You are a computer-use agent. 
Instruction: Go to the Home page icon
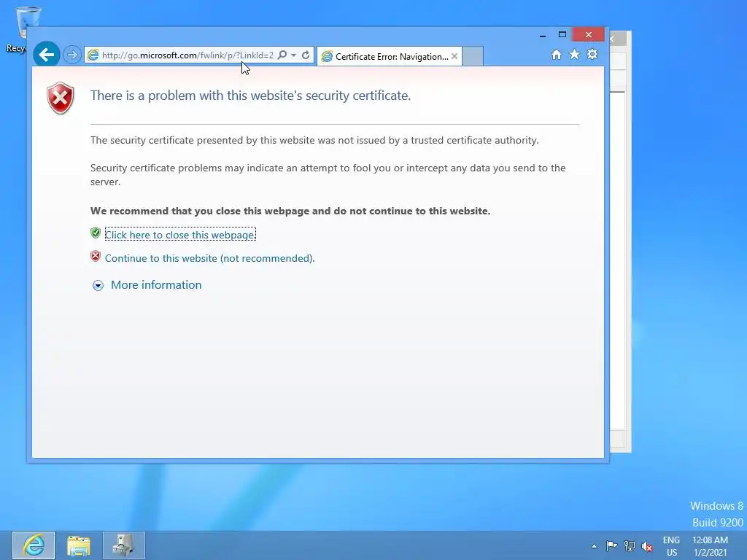pyautogui.click(x=556, y=54)
